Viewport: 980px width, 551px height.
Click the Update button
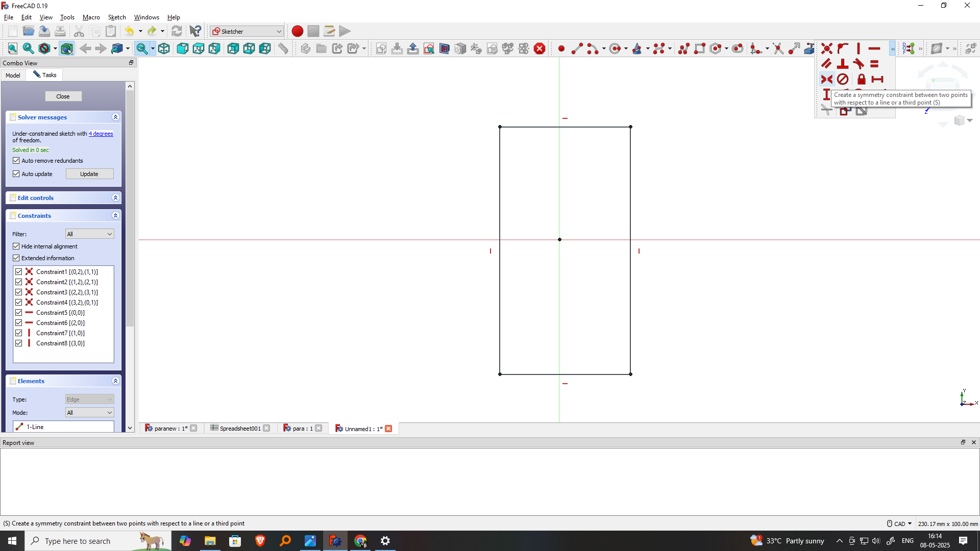89,174
